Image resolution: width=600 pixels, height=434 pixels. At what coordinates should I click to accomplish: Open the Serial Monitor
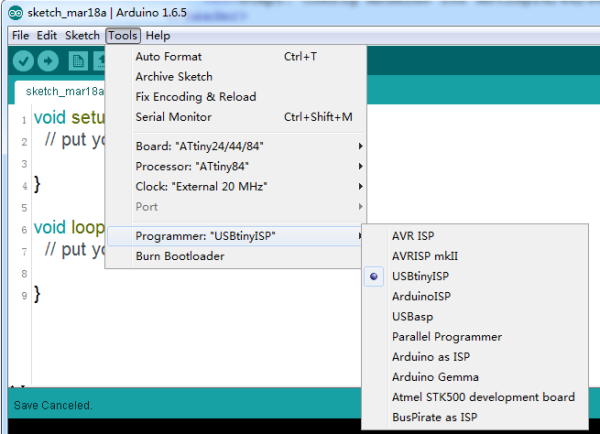click(x=235, y=117)
